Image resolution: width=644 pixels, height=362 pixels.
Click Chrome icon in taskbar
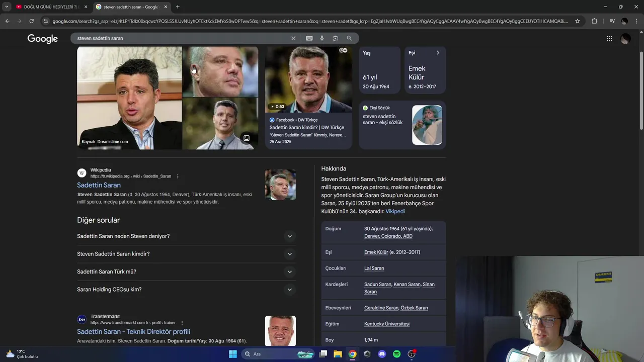(352, 354)
